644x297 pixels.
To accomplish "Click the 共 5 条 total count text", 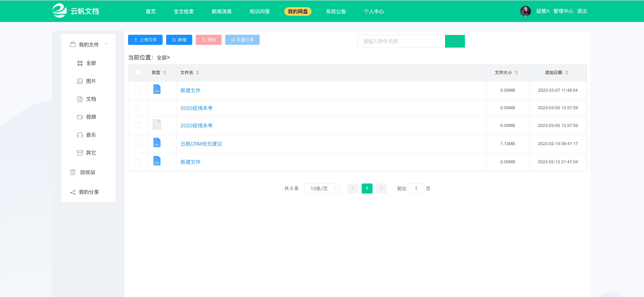I will click(x=292, y=188).
